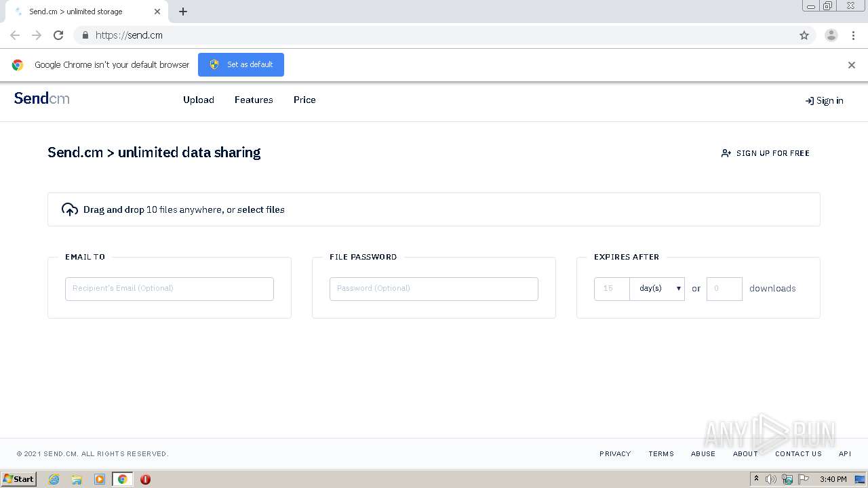Open the volume control in the system tray
Screen dimensions: 868x488
point(771,479)
